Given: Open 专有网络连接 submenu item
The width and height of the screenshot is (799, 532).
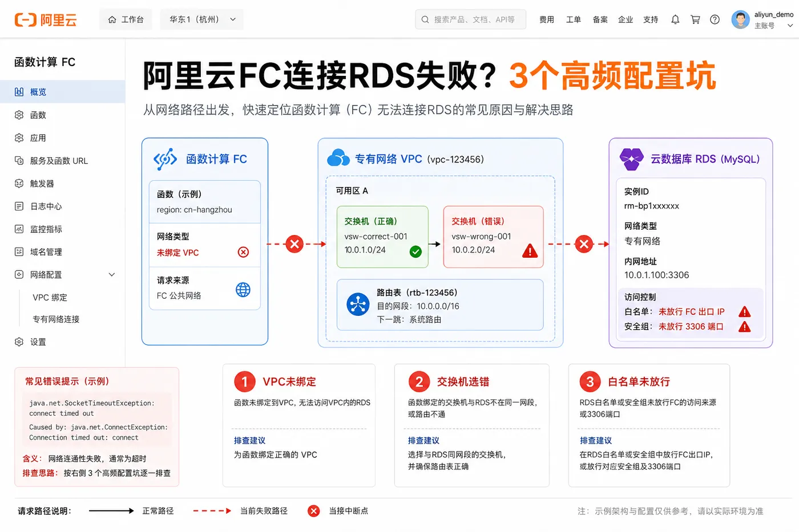Looking at the screenshot, I should click(56, 319).
